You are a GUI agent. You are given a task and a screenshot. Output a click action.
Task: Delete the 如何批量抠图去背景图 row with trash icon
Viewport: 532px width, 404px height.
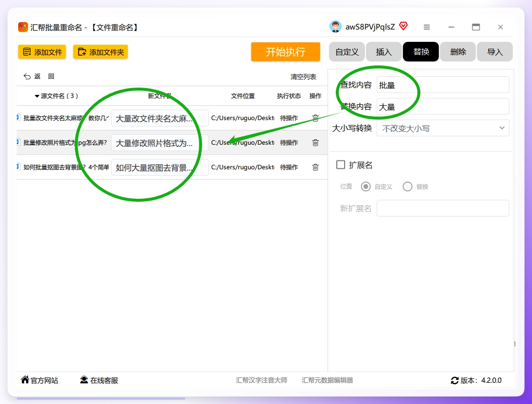[315, 167]
